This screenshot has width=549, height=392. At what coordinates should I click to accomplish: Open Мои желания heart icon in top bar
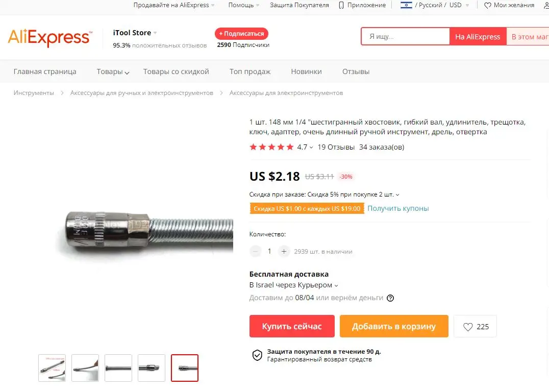tap(487, 5)
